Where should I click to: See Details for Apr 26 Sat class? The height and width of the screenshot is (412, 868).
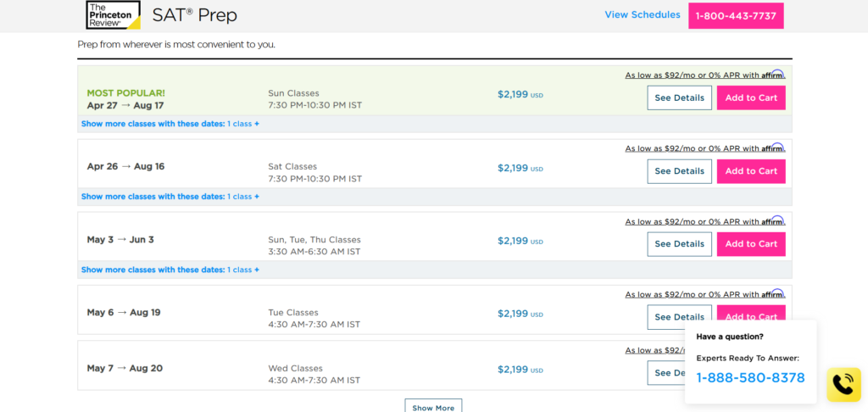pyautogui.click(x=679, y=171)
